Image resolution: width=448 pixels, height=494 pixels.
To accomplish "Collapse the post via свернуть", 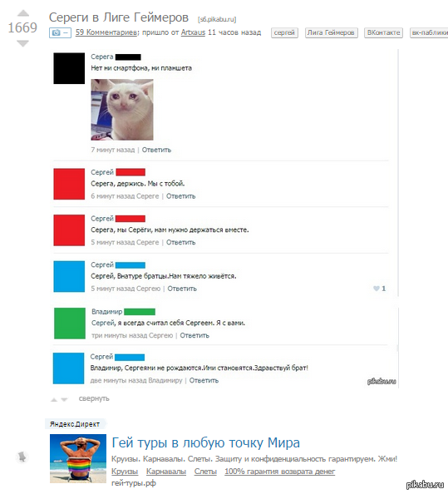I will click(x=94, y=398).
